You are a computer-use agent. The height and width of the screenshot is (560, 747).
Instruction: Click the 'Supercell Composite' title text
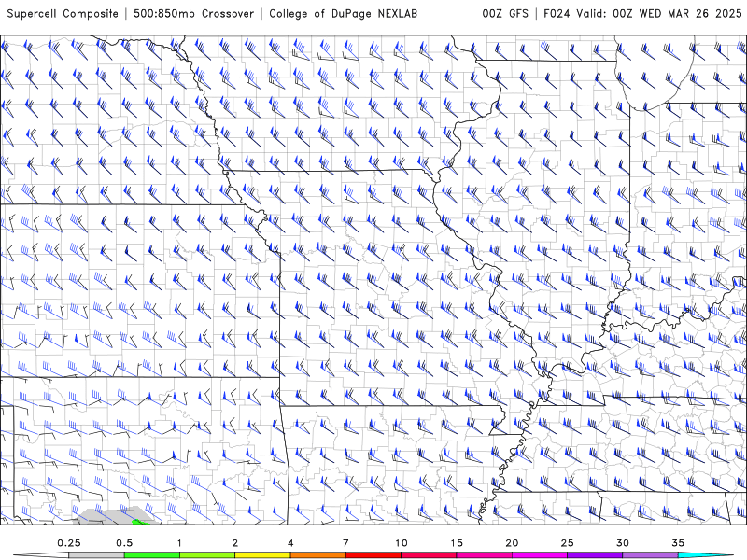click(63, 14)
